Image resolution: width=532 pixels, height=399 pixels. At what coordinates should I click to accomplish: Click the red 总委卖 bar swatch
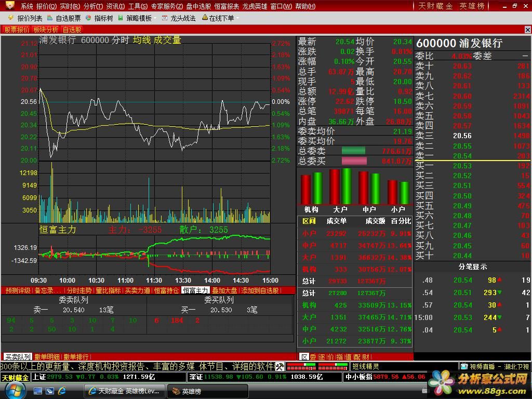[x=353, y=151]
